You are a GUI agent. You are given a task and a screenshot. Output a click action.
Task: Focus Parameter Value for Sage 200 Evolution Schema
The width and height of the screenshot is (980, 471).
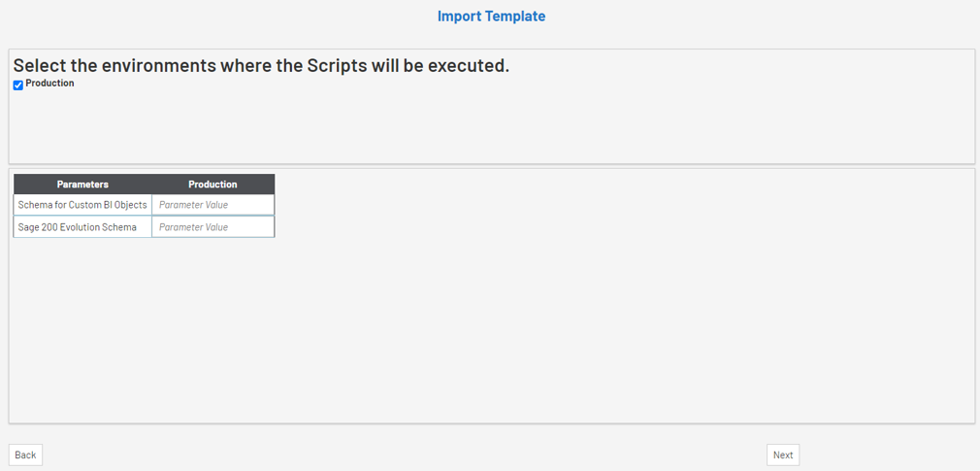(212, 227)
